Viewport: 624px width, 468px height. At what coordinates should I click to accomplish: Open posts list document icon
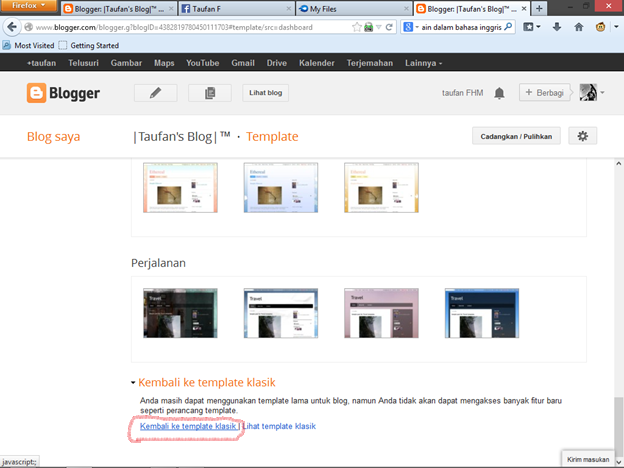[x=210, y=93]
